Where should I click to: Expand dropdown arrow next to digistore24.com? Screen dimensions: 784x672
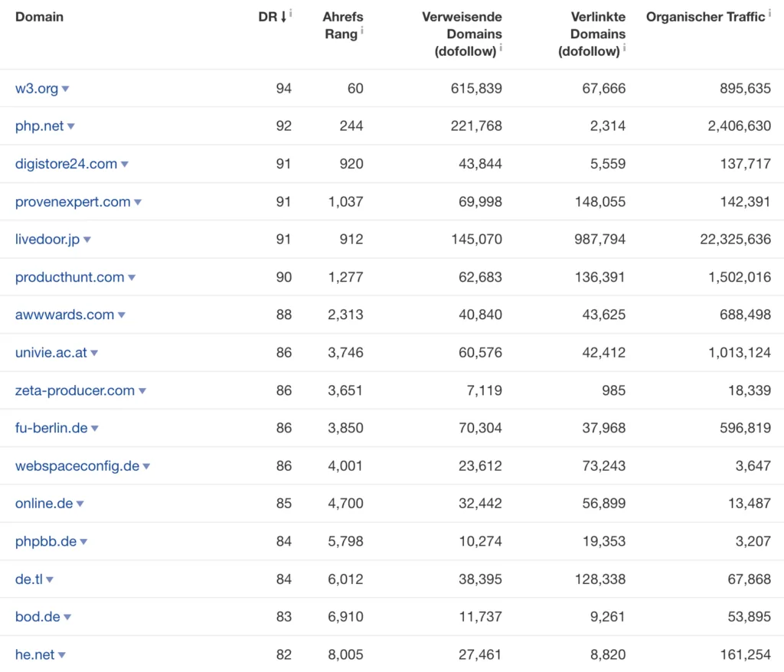tap(125, 165)
